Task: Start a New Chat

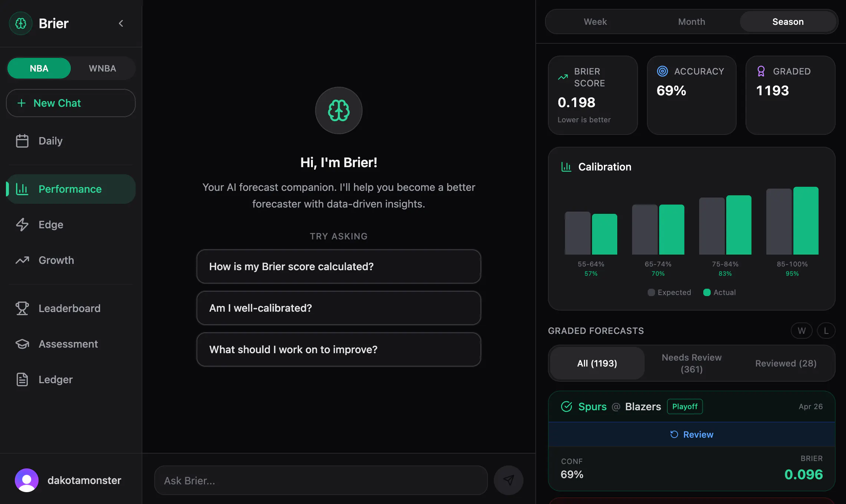Action: point(71,103)
